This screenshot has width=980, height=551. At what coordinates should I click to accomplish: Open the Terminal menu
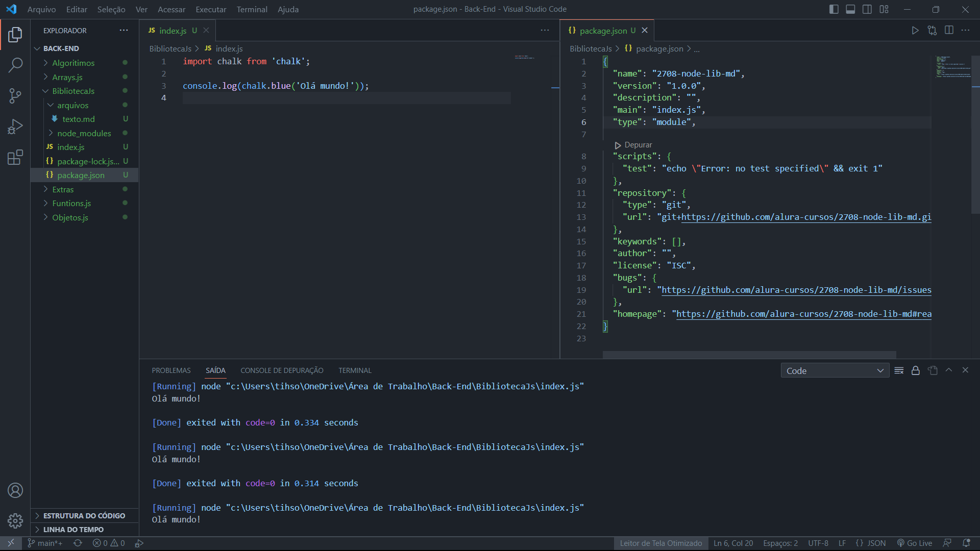click(252, 9)
